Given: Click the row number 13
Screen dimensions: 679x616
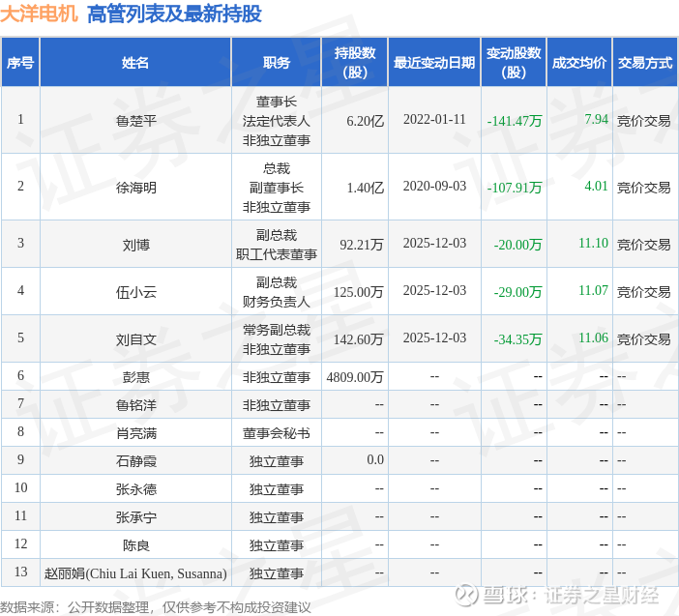Looking at the screenshot, I should [20, 572].
